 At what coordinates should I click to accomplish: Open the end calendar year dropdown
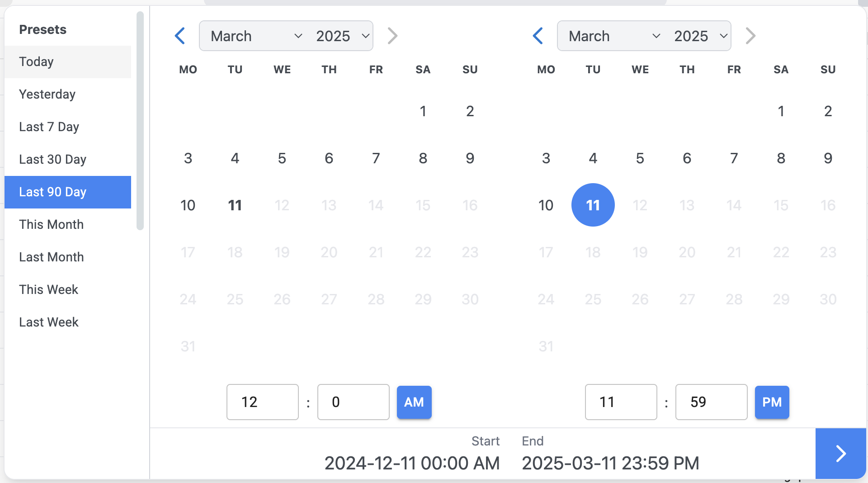click(x=701, y=36)
